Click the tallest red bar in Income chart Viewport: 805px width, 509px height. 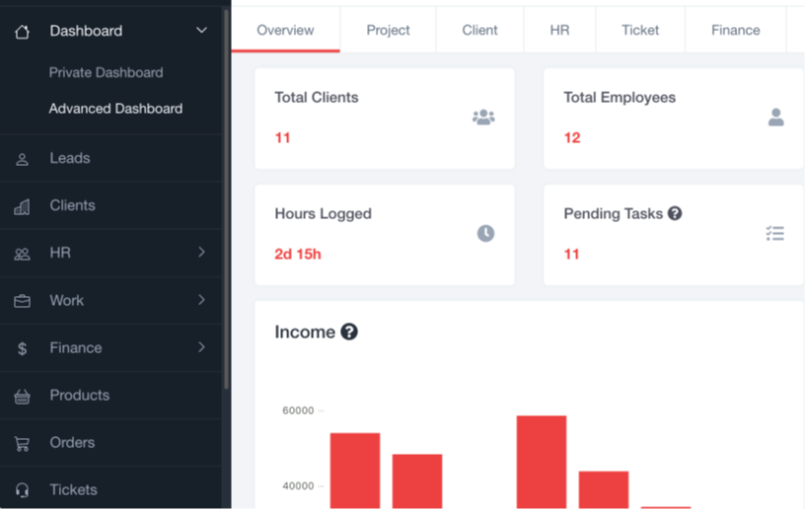pos(541,460)
